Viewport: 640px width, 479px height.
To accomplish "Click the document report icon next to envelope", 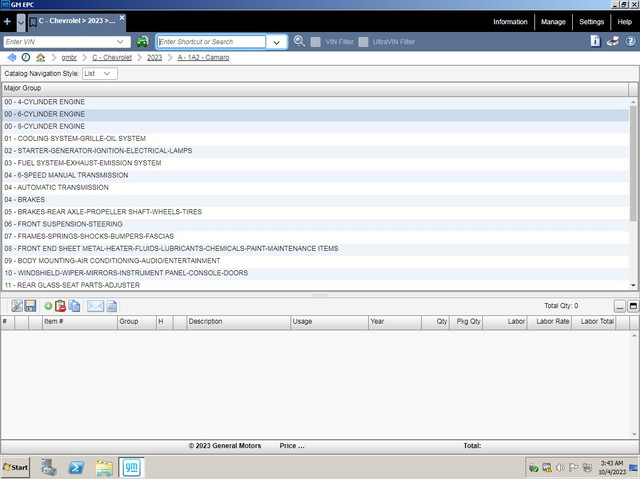I will click(x=111, y=306).
